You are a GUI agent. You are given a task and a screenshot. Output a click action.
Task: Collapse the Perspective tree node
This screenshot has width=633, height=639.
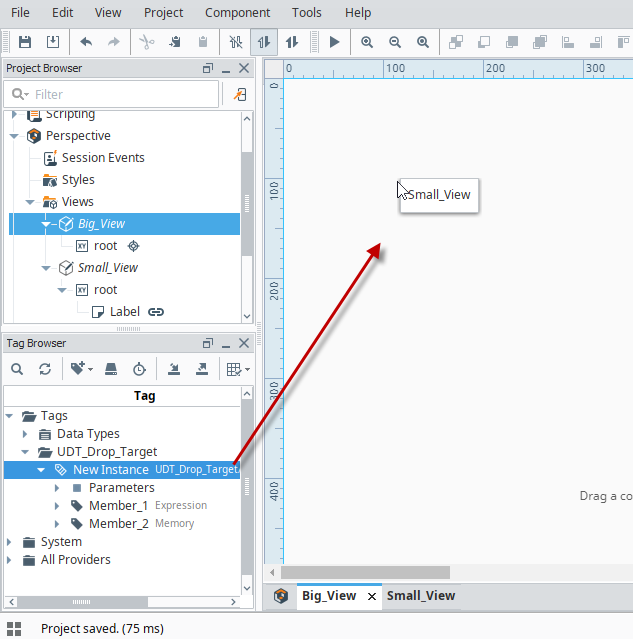pos(14,136)
